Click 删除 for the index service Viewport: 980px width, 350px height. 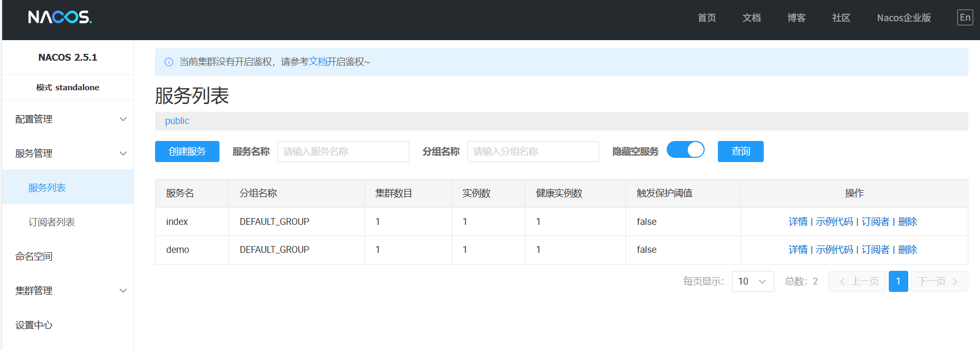point(908,222)
